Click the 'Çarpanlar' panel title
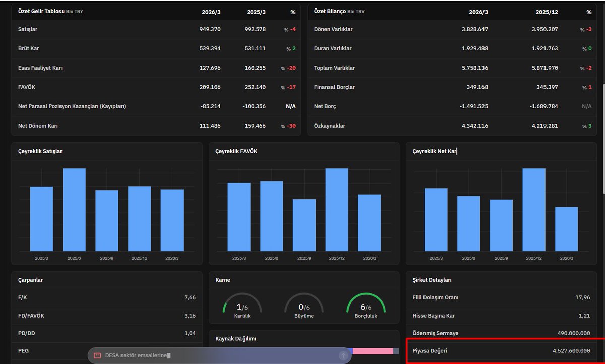 [x=31, y=280]
